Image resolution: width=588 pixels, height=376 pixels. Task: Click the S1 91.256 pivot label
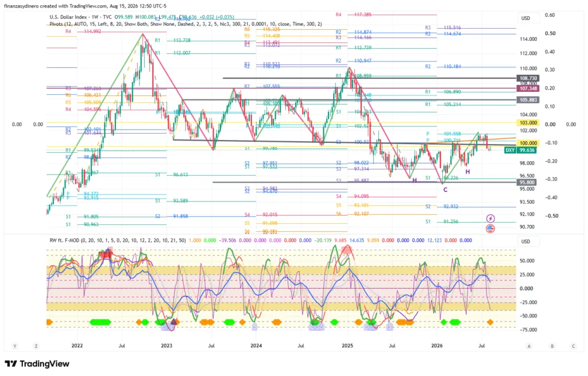(442, 222)
